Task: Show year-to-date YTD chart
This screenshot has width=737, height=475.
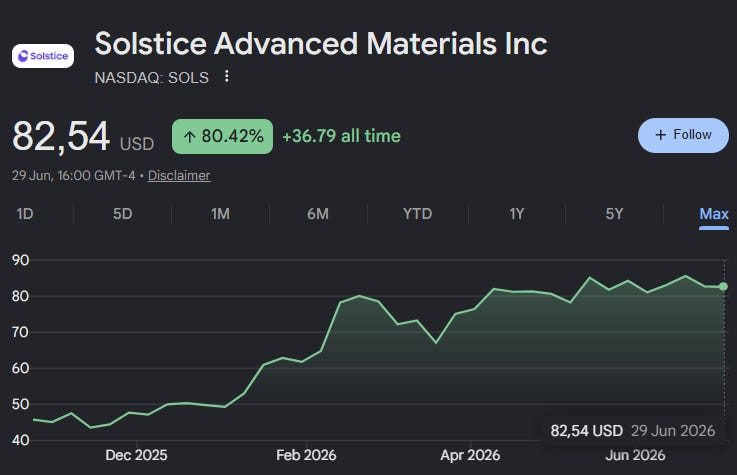Action: (417, 214)
